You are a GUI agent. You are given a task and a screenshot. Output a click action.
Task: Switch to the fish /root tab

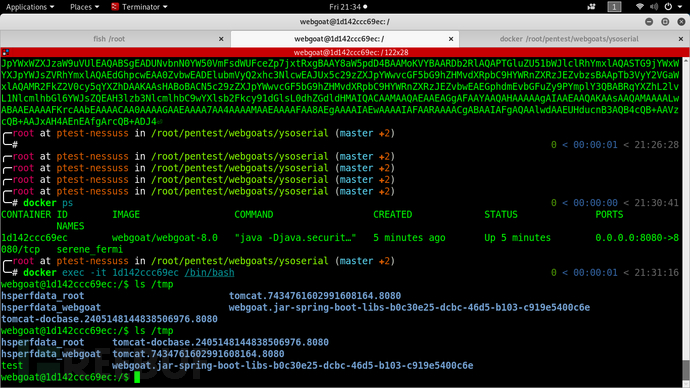point(109,39)
